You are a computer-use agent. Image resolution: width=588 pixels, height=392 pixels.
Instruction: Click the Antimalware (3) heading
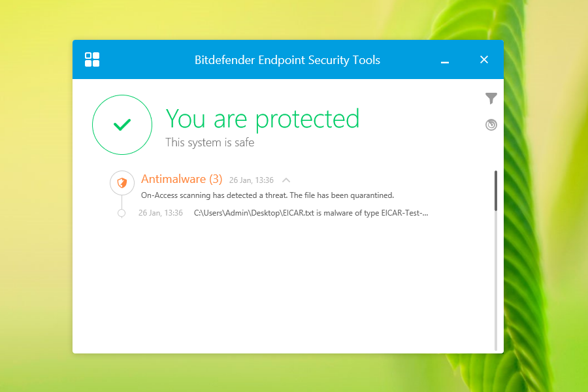coord(182,179)
